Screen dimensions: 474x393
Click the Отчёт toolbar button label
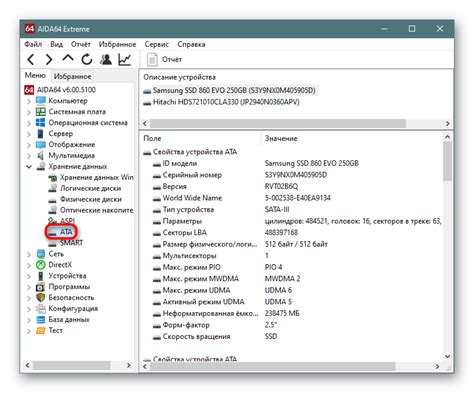(172, 59)
